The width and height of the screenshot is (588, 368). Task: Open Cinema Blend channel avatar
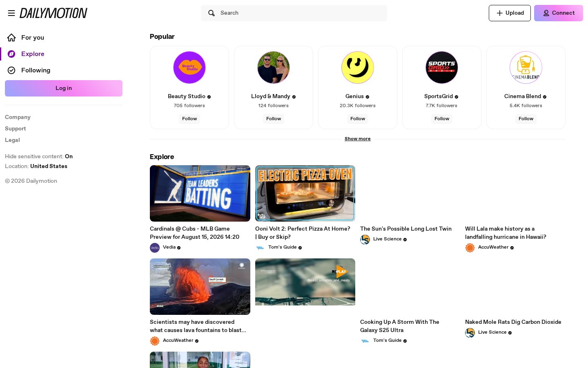[526, 67]
